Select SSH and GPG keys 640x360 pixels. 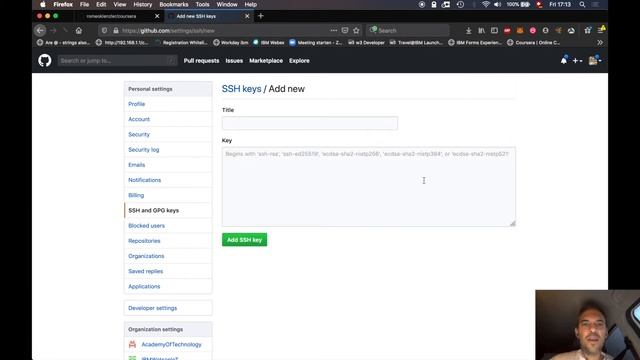click(x=153, y=210)
